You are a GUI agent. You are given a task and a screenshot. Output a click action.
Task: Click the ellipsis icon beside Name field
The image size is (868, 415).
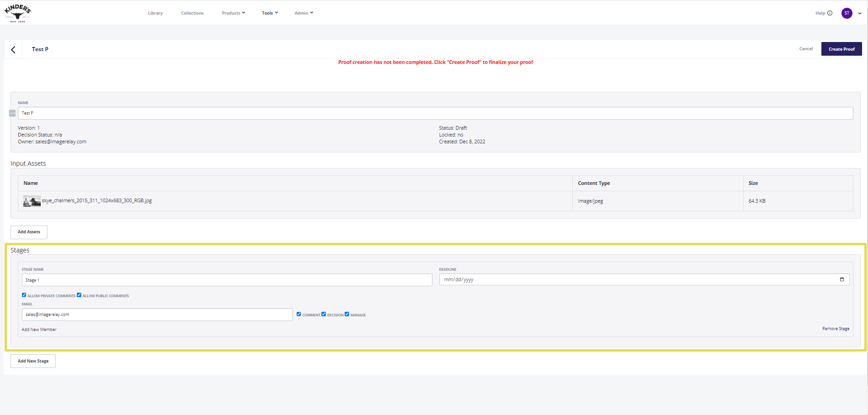(x=12, y=113)
